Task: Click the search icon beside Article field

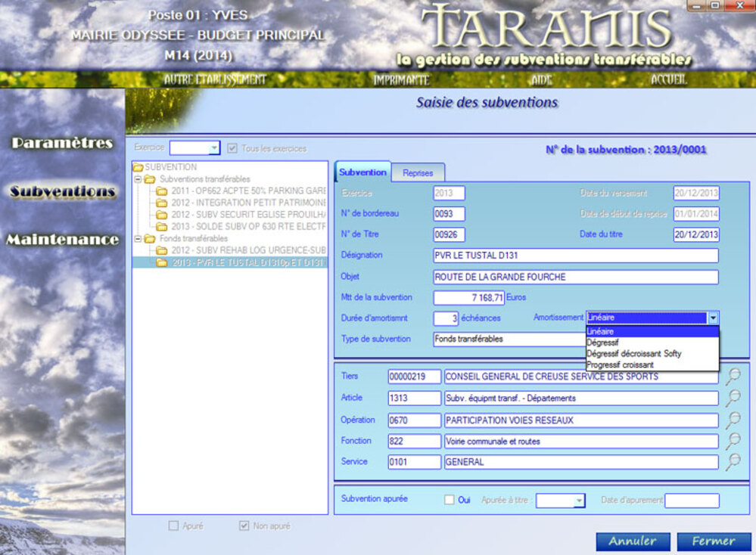Action: tap(733, 398)
